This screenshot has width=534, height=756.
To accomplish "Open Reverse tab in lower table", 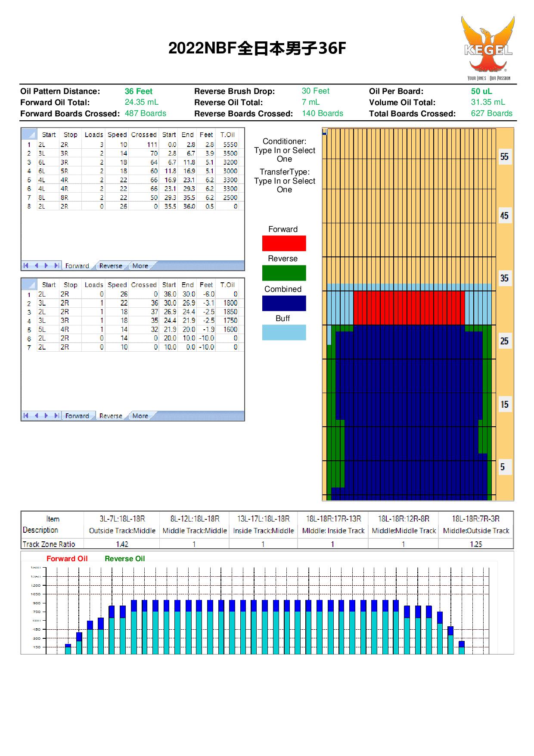I will coord(111,416).
